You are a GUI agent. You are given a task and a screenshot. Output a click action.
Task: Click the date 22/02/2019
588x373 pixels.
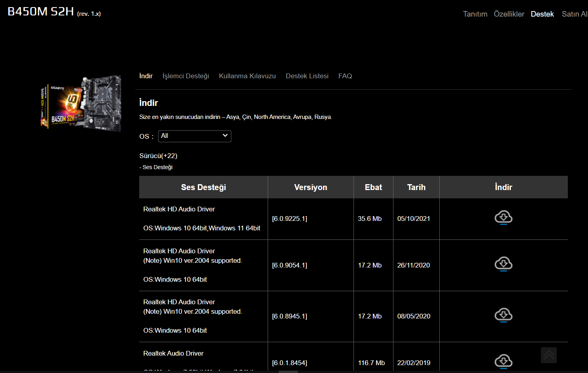[x=414, y=363]
